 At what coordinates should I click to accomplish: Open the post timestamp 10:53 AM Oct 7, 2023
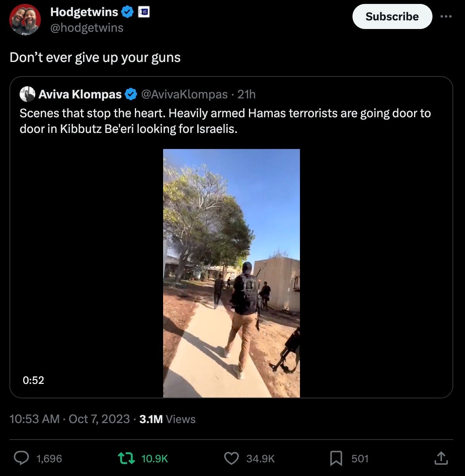point(69,419)
